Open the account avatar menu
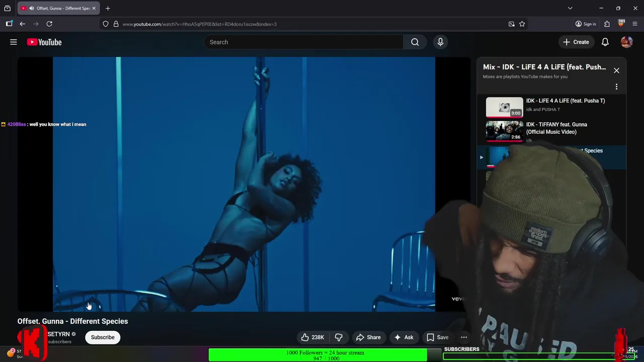 626,42
